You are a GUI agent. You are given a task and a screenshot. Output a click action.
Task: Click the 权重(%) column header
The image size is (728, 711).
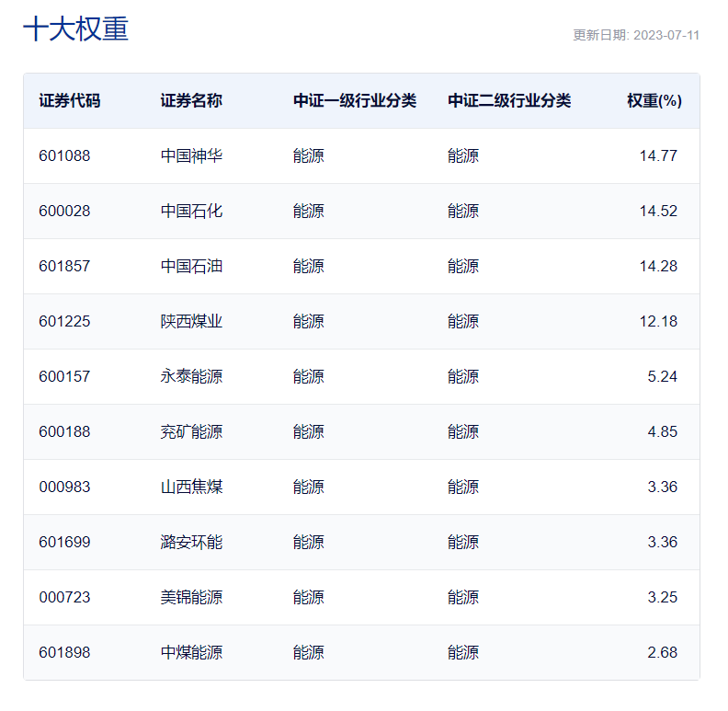coord(654,101)
